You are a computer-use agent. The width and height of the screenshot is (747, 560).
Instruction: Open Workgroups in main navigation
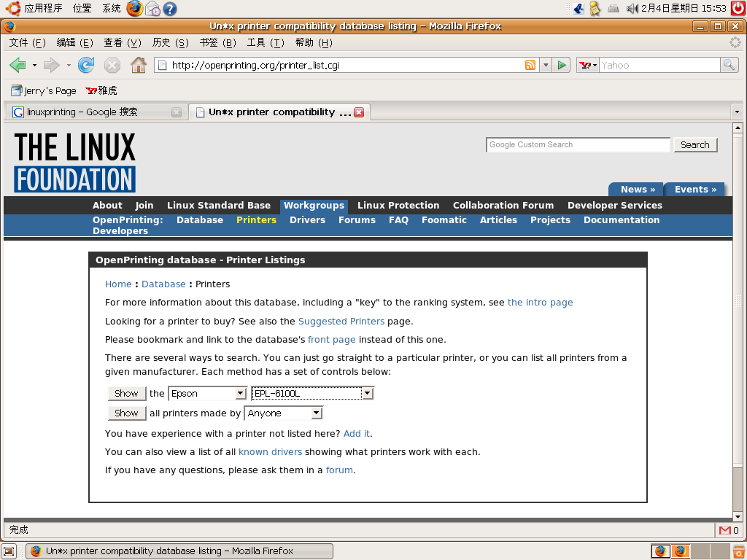coord(314,206)
